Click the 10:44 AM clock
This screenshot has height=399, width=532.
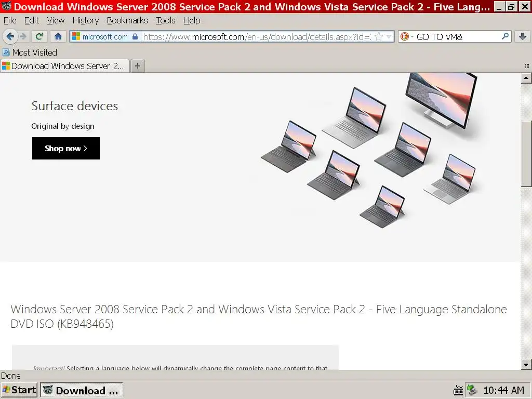point(503,391)
